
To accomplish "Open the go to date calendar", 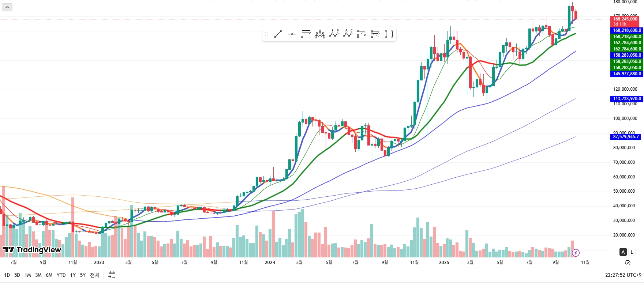I will [x=112, y=275].
